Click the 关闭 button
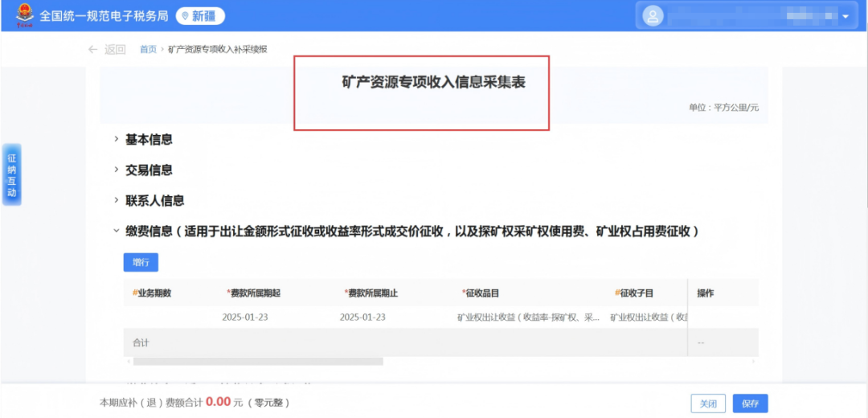868x418 pixels. 708,404
